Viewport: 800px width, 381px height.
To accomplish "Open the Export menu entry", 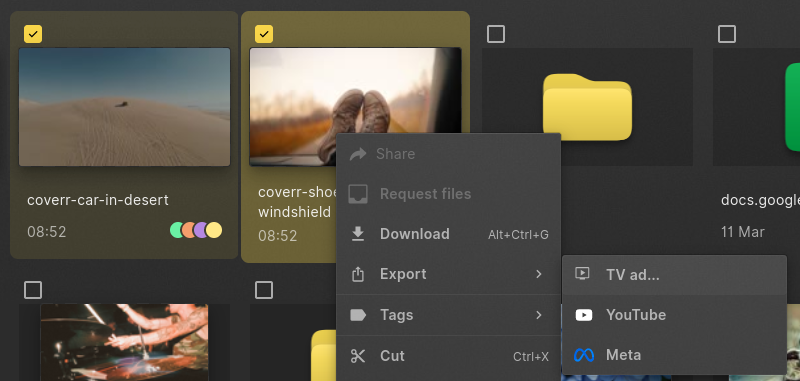I will pos(448,274).
